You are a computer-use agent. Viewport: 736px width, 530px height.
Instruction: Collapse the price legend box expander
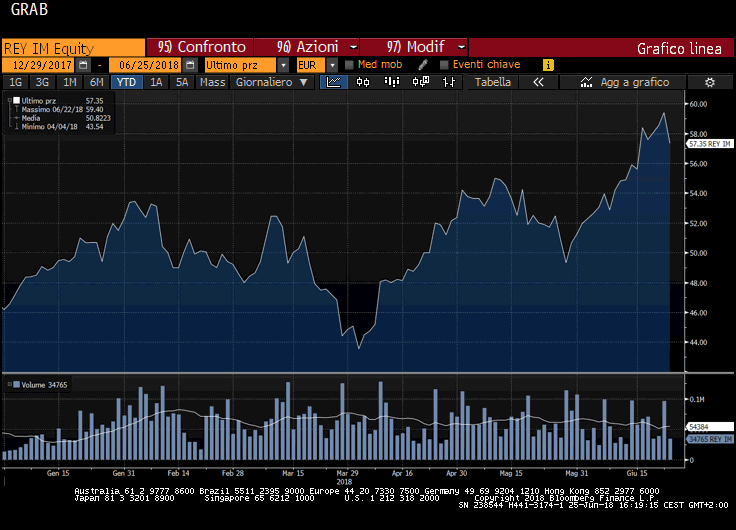tap(9, 100)
